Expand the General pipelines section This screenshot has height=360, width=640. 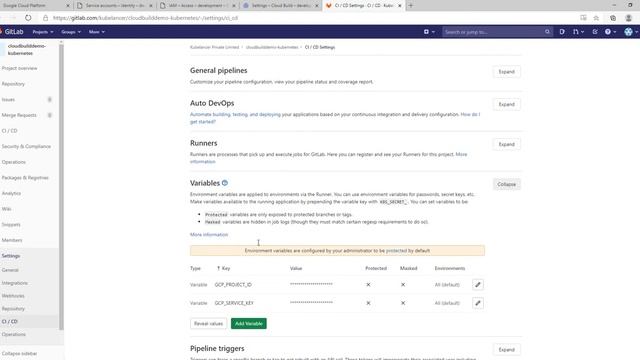tap(506, 72)
